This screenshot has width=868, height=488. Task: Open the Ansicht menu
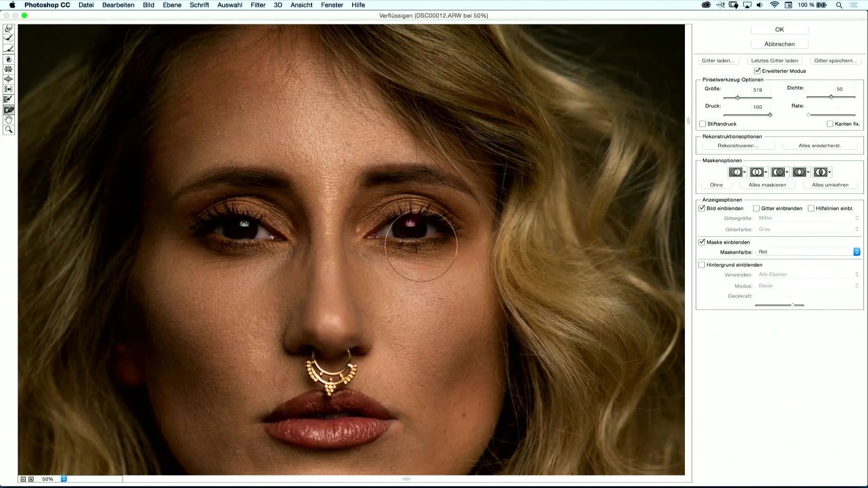(302, 5)
